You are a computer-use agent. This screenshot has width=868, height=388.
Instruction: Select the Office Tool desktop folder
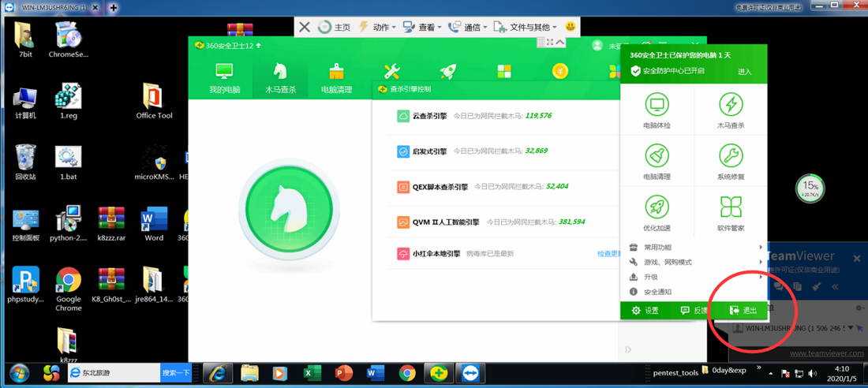click(x=154, y=101)
